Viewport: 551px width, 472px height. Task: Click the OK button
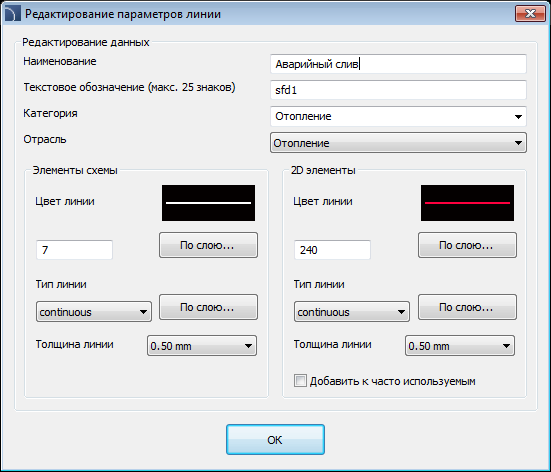click(275, 440)
